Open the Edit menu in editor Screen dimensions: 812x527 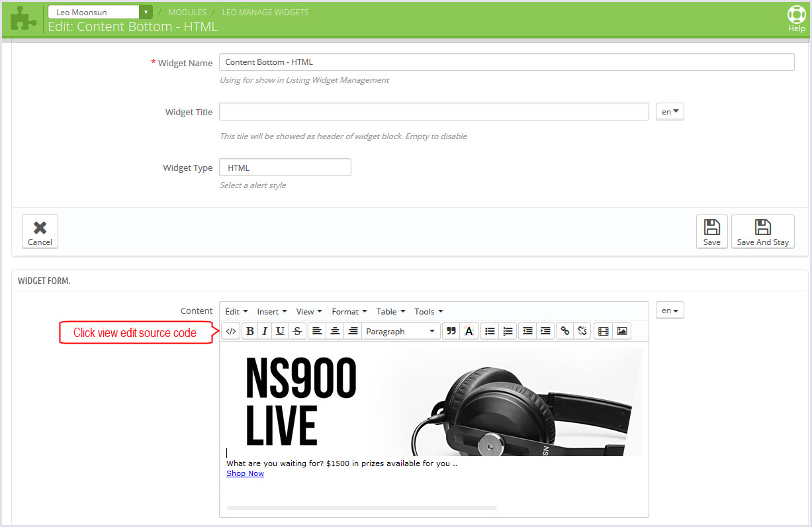tap(236, 311)
